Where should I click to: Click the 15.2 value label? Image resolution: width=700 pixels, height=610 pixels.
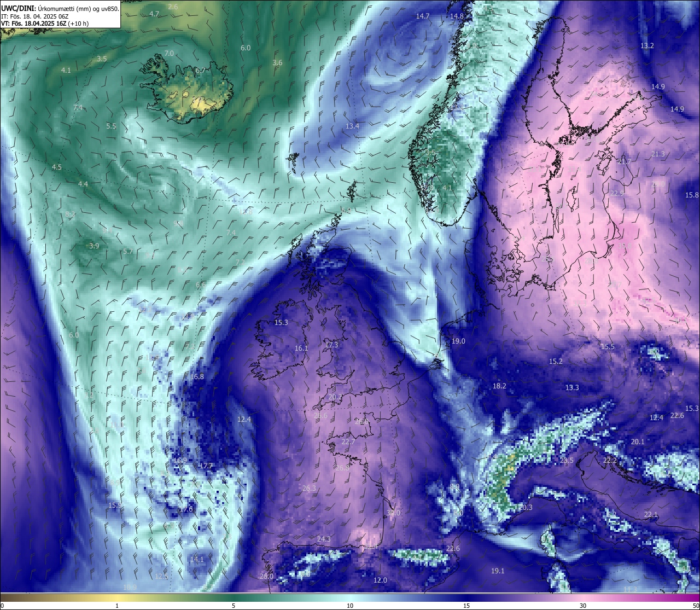(556, 361)
